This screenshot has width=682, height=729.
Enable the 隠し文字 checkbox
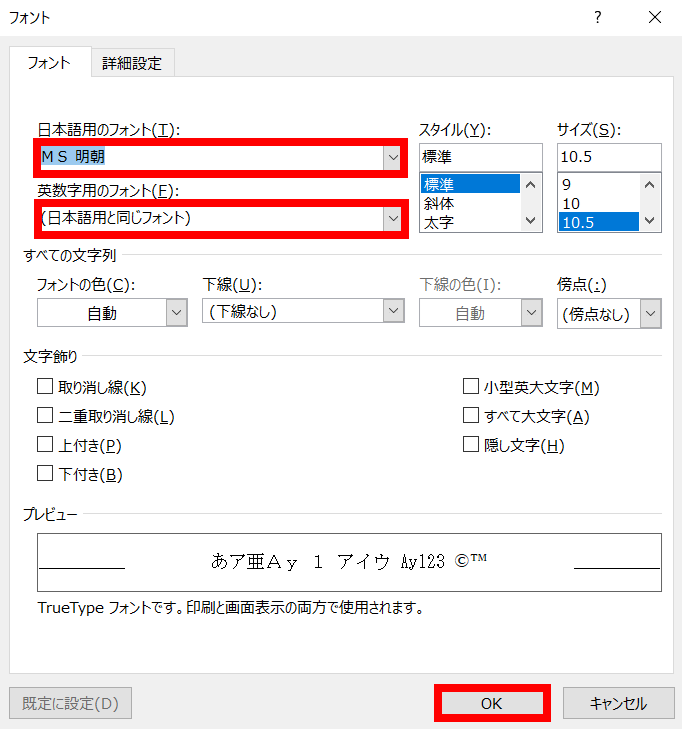click(x=470, y=444)
